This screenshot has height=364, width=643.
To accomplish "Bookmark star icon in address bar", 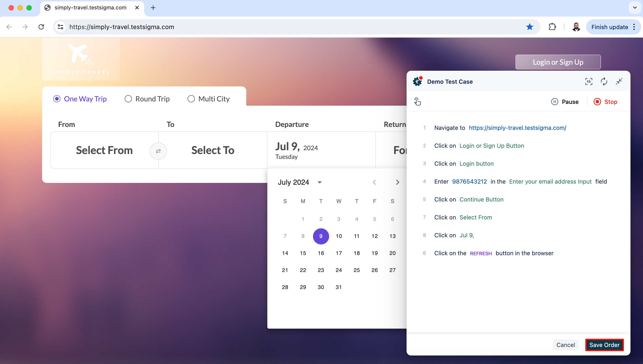I will pos(529,27).
